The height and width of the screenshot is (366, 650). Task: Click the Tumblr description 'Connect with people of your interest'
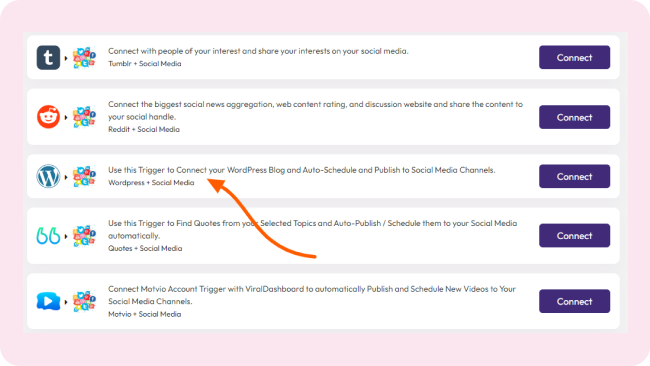(x=258, y=51)
